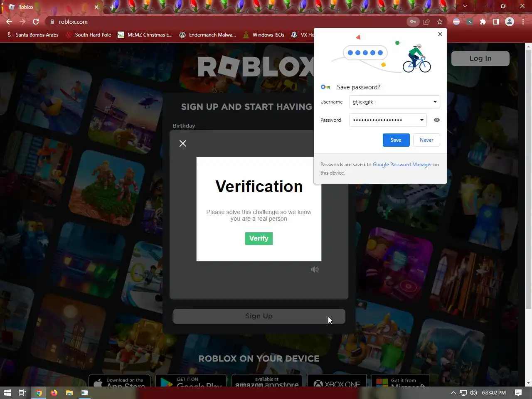
Task: Open the Windows Start menu
Action: point(7,392)
